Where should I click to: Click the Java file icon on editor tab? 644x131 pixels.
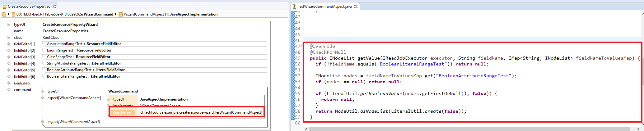click(x=294, y=7)
